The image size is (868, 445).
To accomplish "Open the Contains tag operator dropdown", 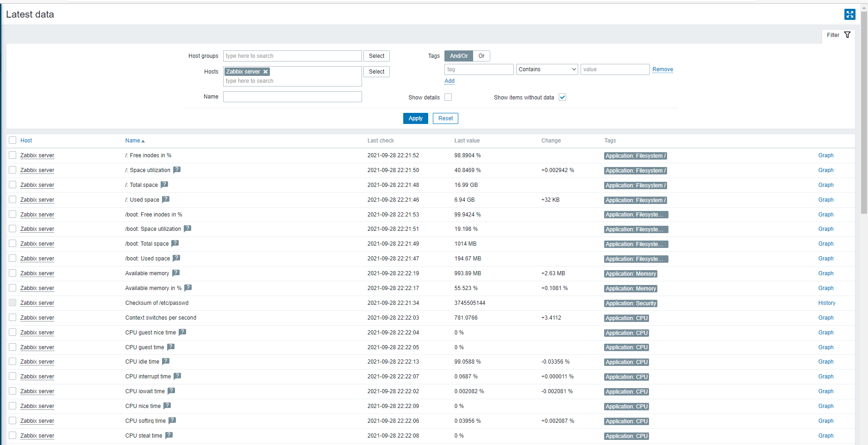I will (x=547, y=69).
